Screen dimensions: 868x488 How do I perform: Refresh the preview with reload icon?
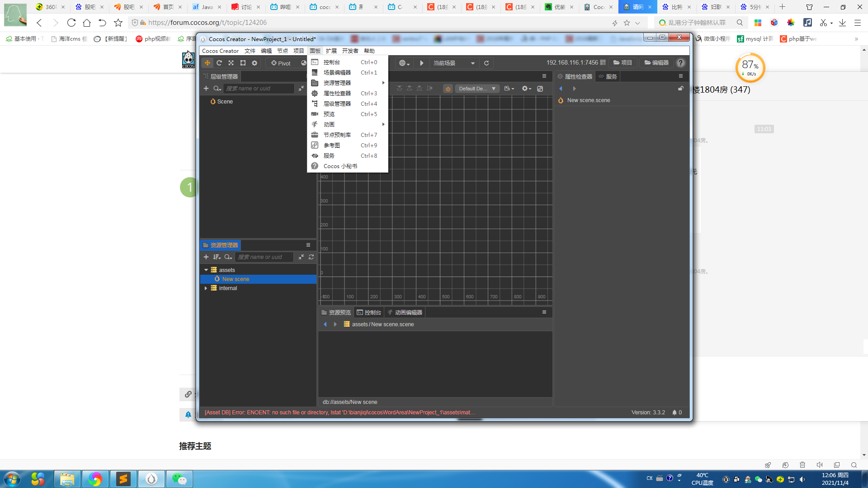486,63
